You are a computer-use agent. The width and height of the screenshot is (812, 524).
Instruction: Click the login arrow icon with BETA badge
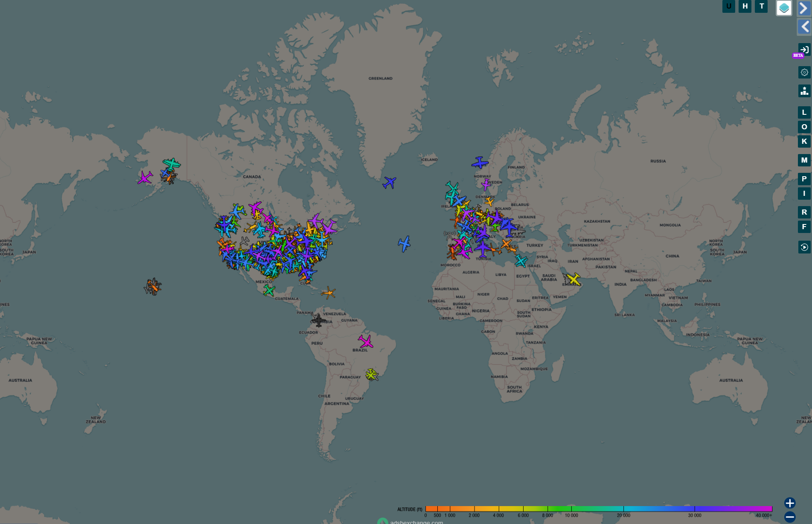(x=804, y=49)
